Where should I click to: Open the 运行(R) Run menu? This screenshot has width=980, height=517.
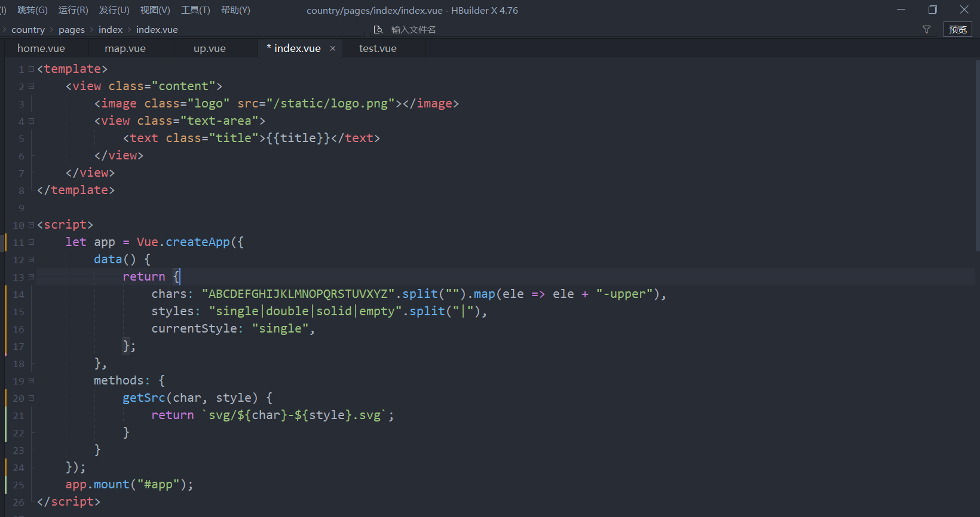[x=73, y=10]
